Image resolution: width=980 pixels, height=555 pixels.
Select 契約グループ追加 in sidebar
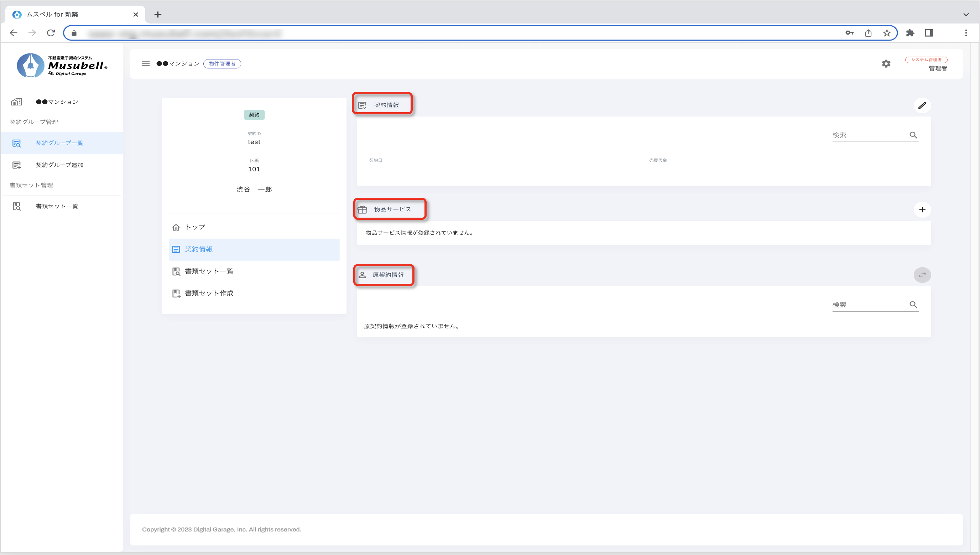(x=59, y=165)
